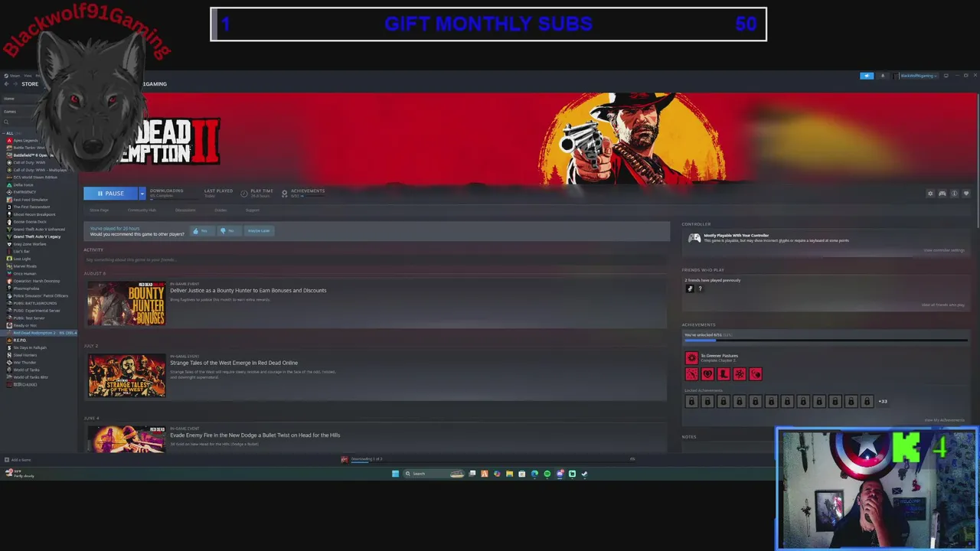Viewport: 980px width, 551px height.
Task: Go to STORE in Steam navigation
Action: (x=30, y=83)
